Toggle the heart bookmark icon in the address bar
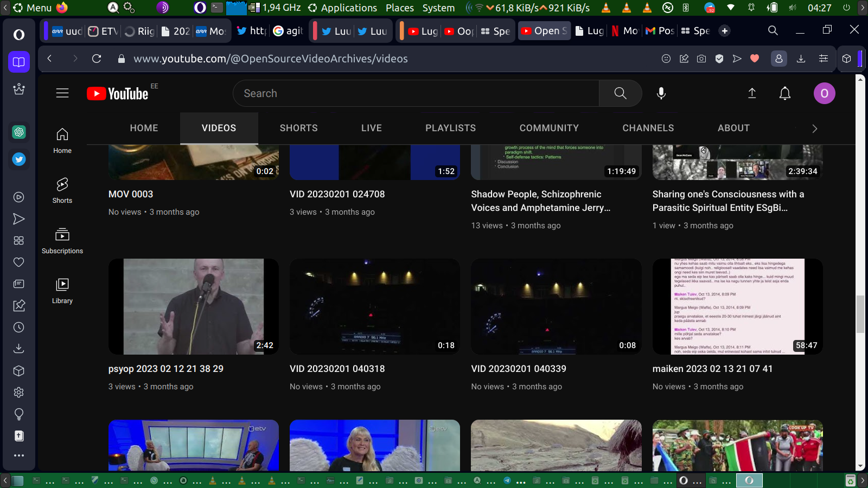The height and width of the screenshot is (488, 868). (x=755, y=59)
